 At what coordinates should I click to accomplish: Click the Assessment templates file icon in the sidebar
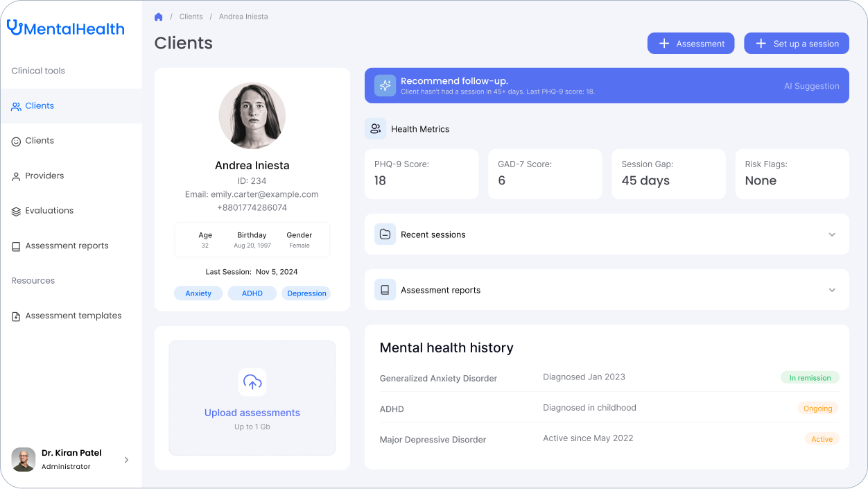tap(16, 316)
